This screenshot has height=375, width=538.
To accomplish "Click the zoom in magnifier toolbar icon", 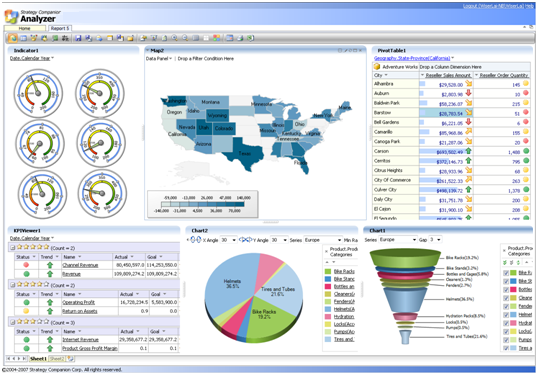I will pos(175,38).
